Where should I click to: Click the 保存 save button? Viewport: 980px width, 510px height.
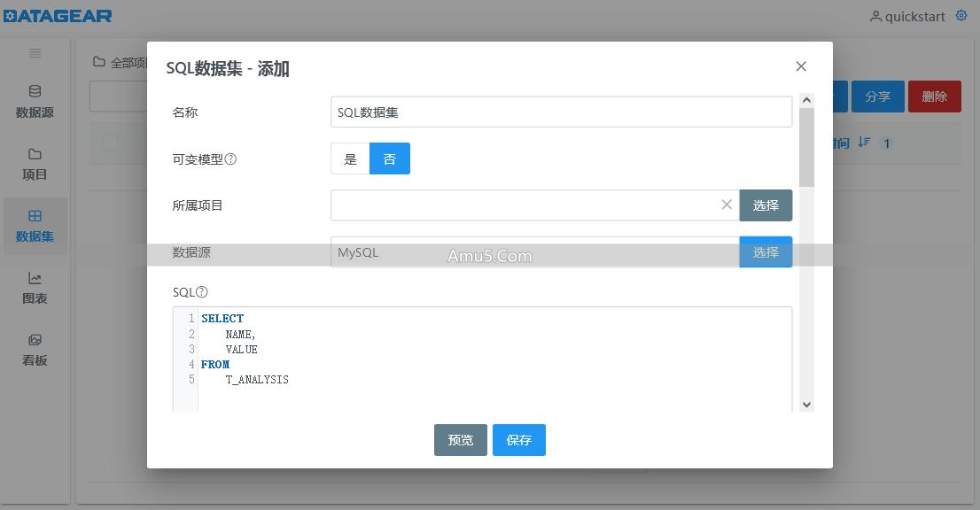point(519,440)
